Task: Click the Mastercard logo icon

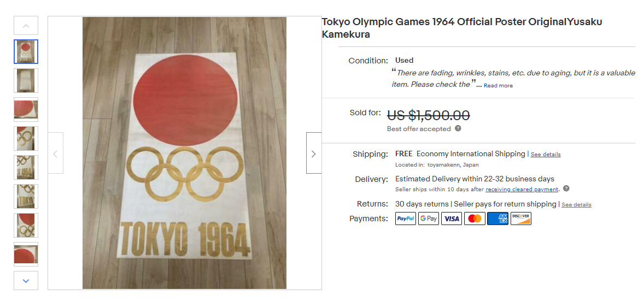Action: [475, 219]
